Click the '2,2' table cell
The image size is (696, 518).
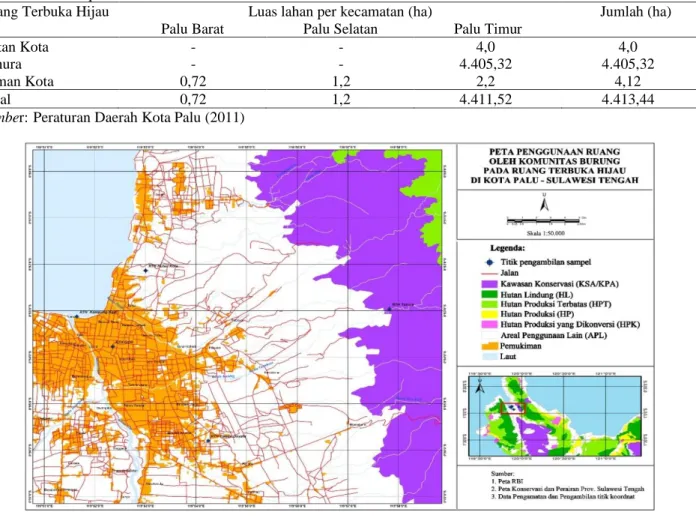pos(485,82)
